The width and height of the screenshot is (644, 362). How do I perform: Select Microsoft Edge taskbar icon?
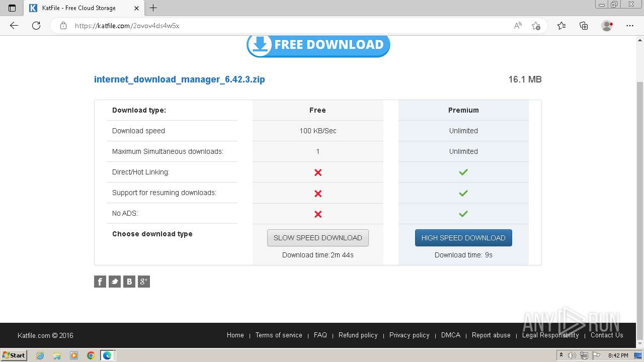(108, 355)
